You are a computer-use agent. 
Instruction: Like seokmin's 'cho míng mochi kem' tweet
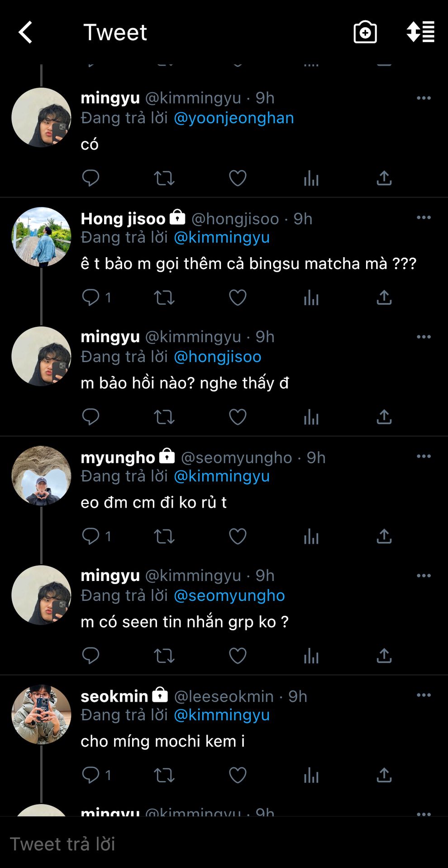(x=238, y=775)
